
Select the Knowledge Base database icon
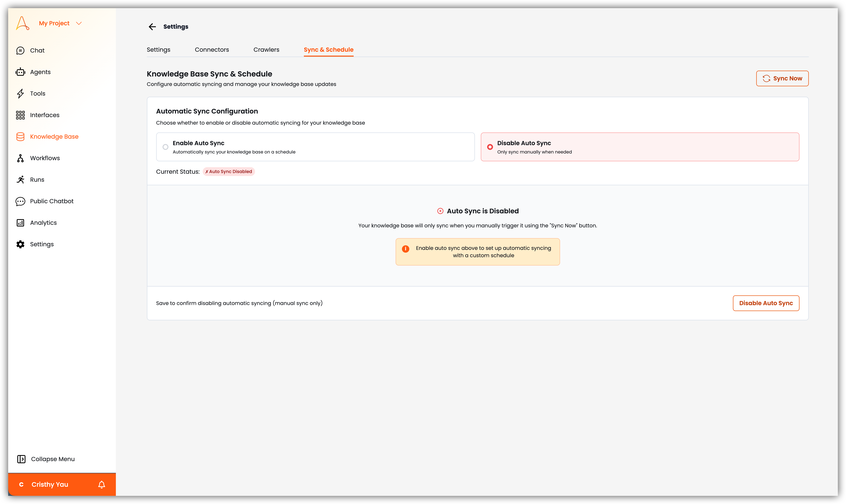tap(20, 137)
